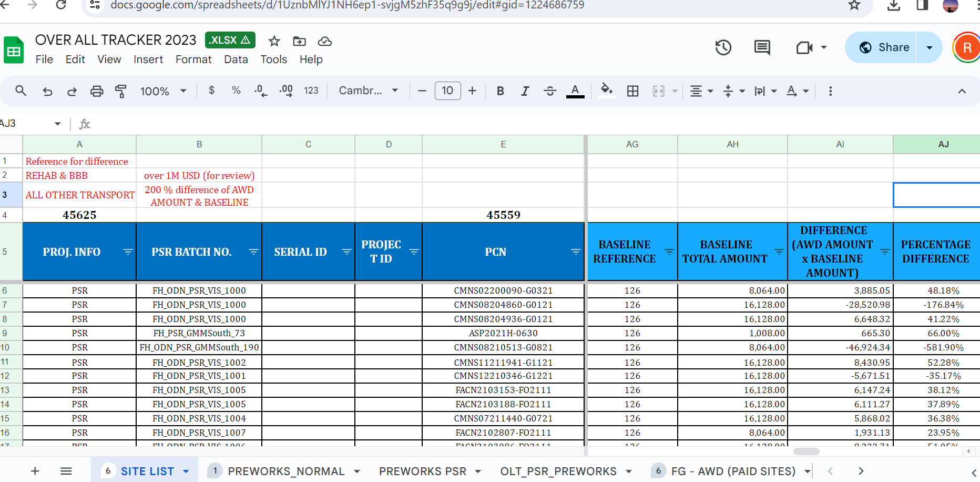Increase font size with plus button
980x482 pixels.
472,91
